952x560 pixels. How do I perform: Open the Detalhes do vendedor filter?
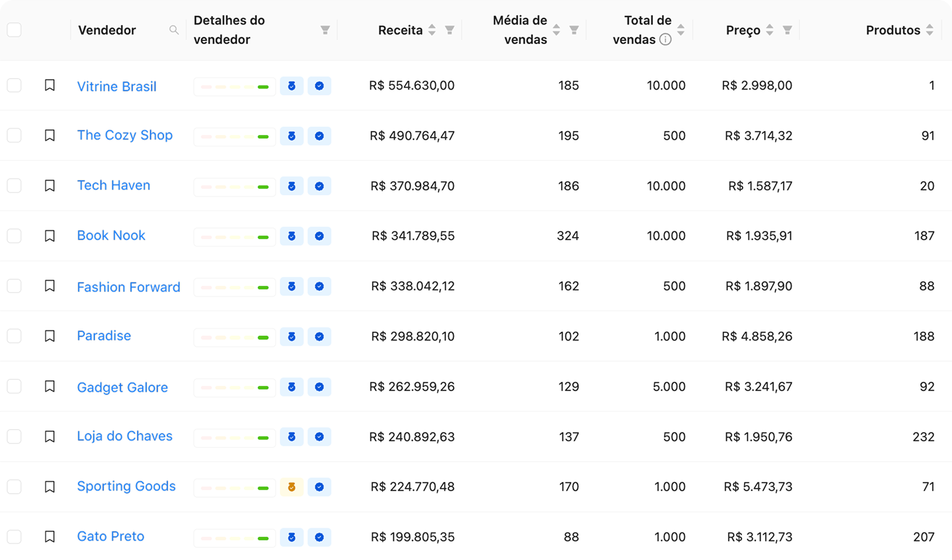(x=325, y=30)
